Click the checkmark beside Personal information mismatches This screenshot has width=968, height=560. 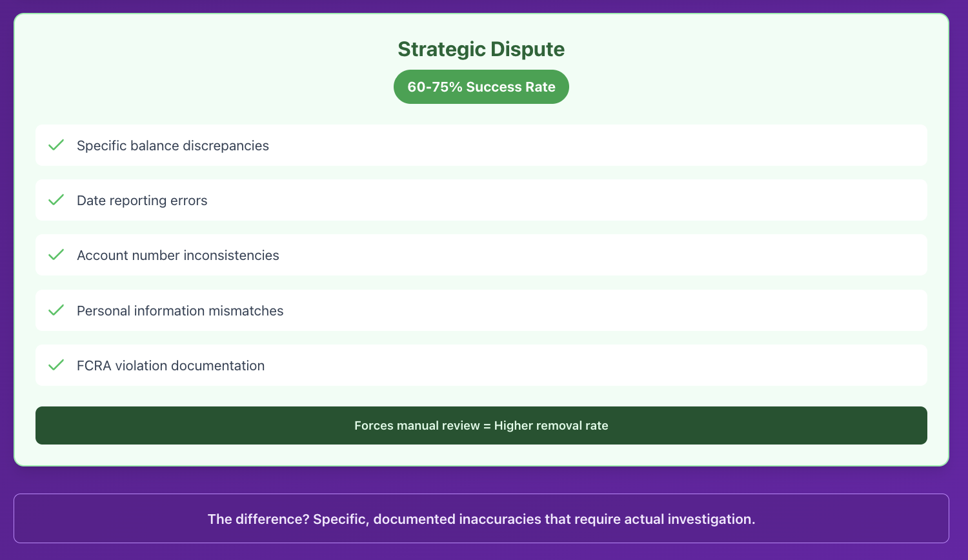(56, 310)
